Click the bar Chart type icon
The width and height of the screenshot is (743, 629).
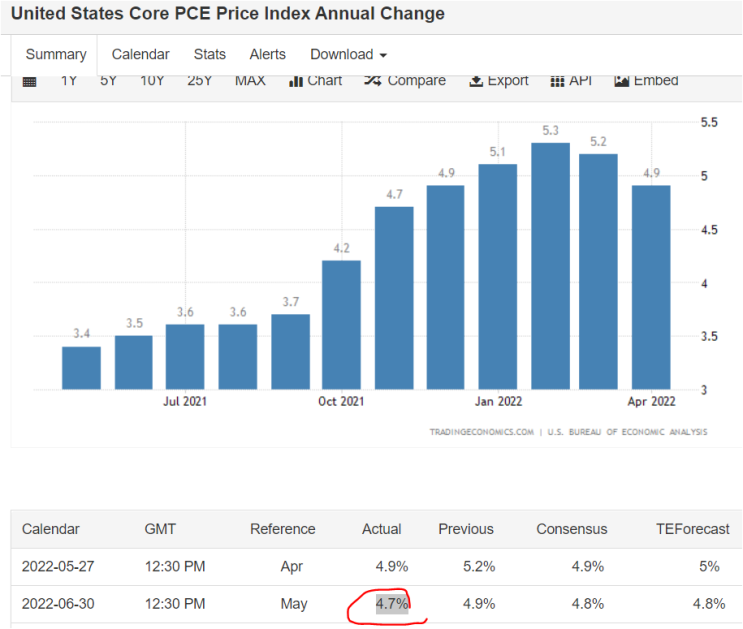tap(295, 82)
